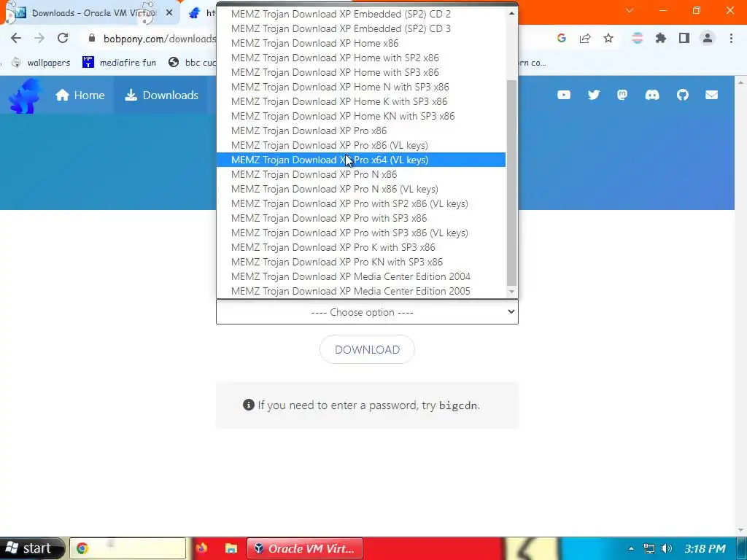
Task: Click the list scrollbar down arrow
Action: [x=511, y=292]
